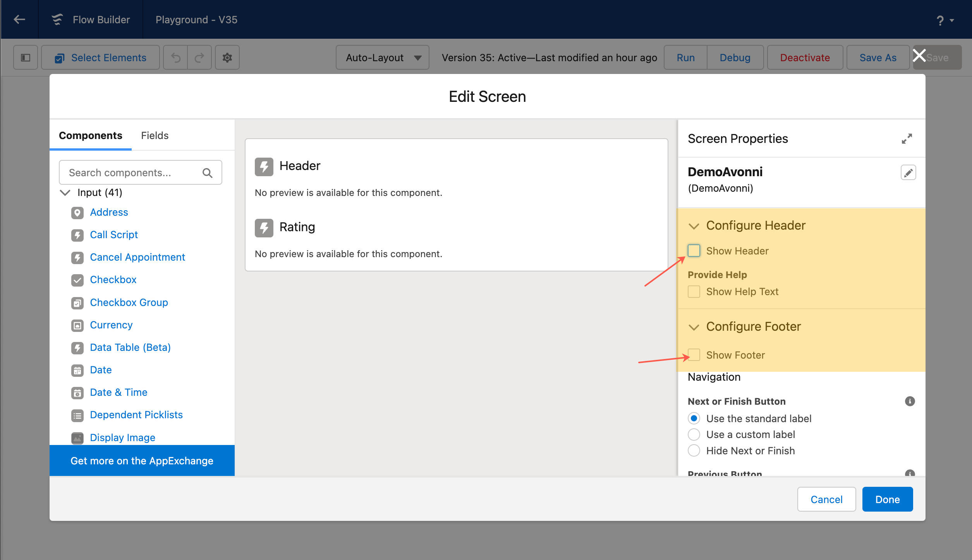Open Get more on the AppExchange link
This screenshot has width=972, height=560.
pos(142,461)
